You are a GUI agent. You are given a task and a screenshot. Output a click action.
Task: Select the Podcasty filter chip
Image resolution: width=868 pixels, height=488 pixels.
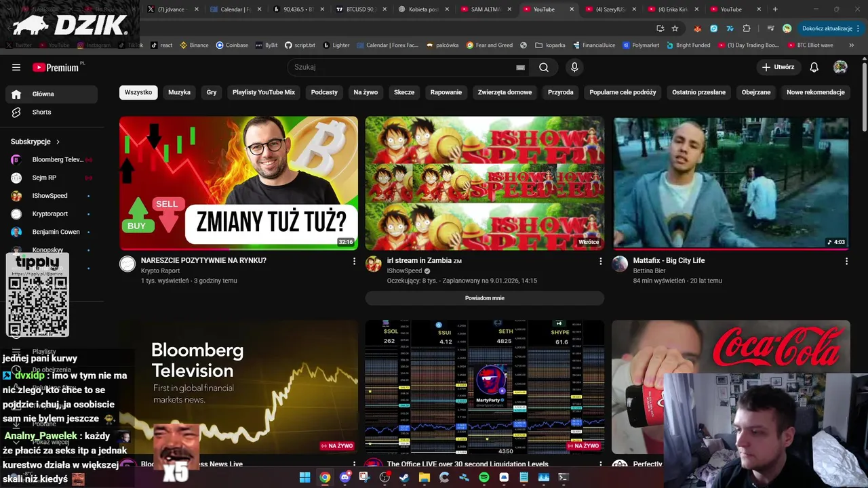(x=324, y=92)
